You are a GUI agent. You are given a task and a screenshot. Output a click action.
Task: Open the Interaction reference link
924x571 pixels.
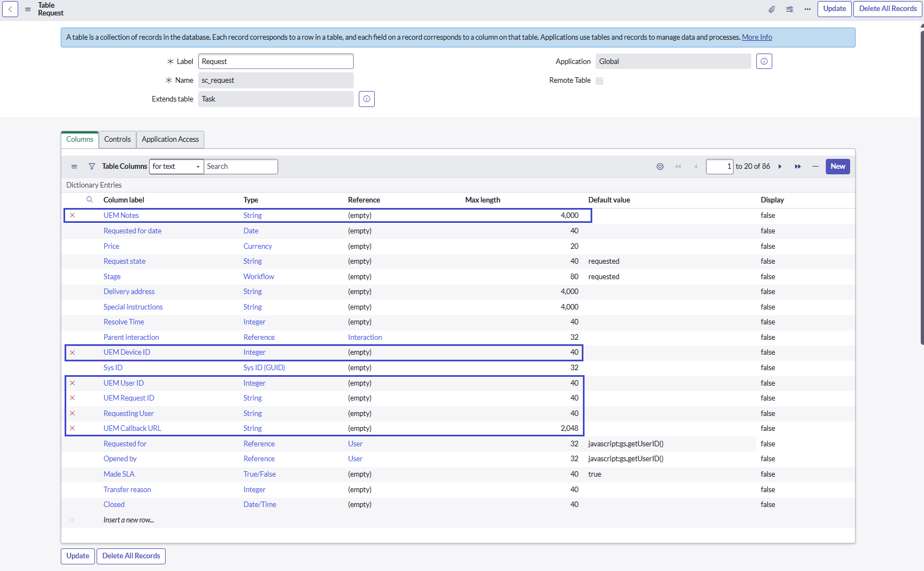(365, 338)
